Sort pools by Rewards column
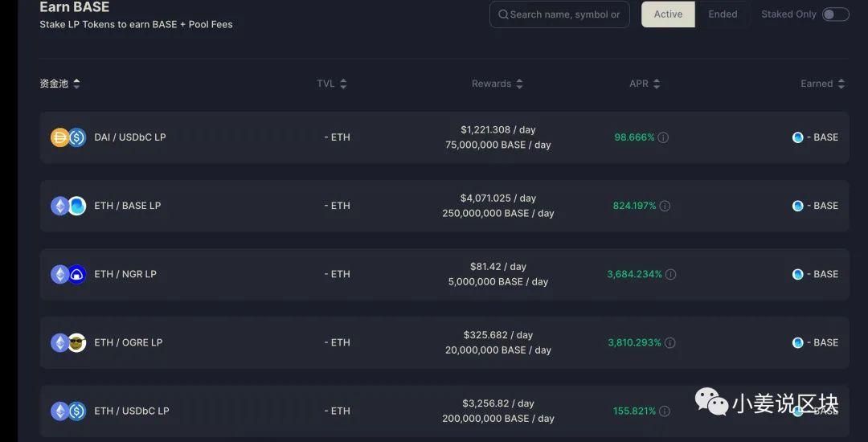This screenshot has width=868, height=442. click(497, 84)
